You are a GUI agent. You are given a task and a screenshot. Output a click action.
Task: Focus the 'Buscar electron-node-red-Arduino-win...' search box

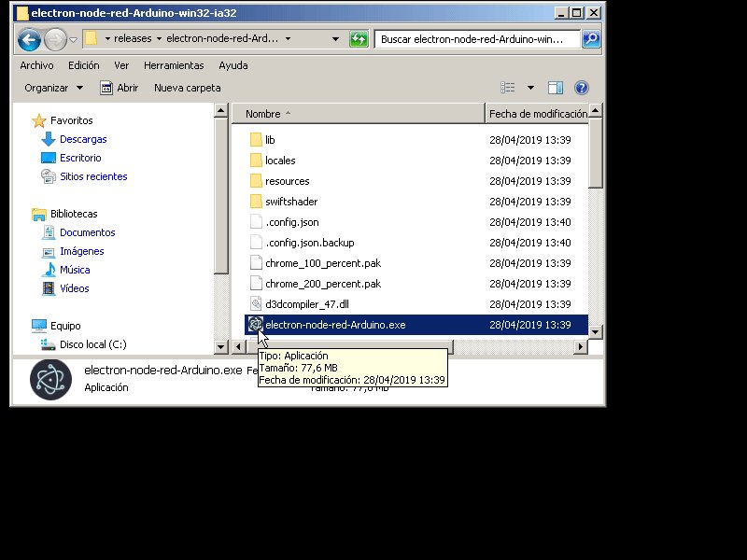(x=477, y=39)
